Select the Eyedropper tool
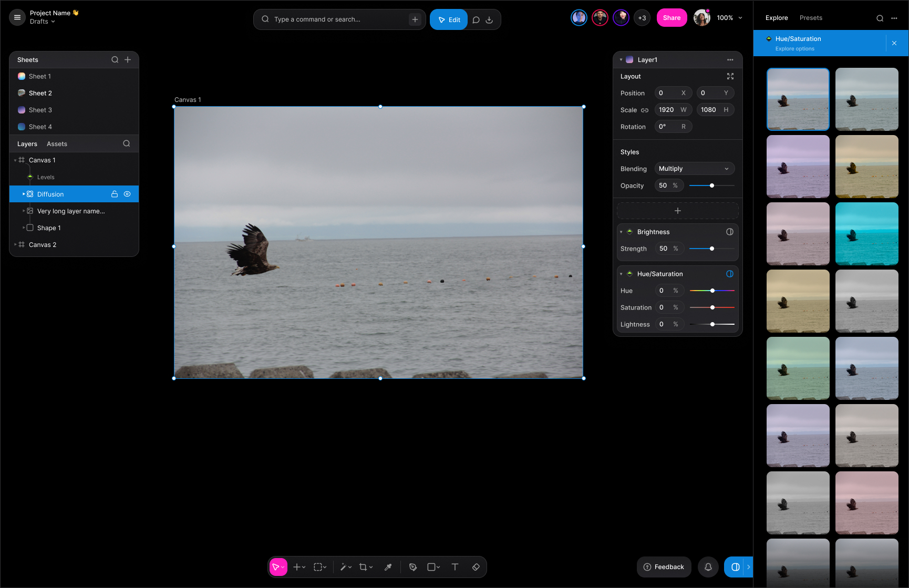This screenshot has width=909, height=588. pos(388,567)
